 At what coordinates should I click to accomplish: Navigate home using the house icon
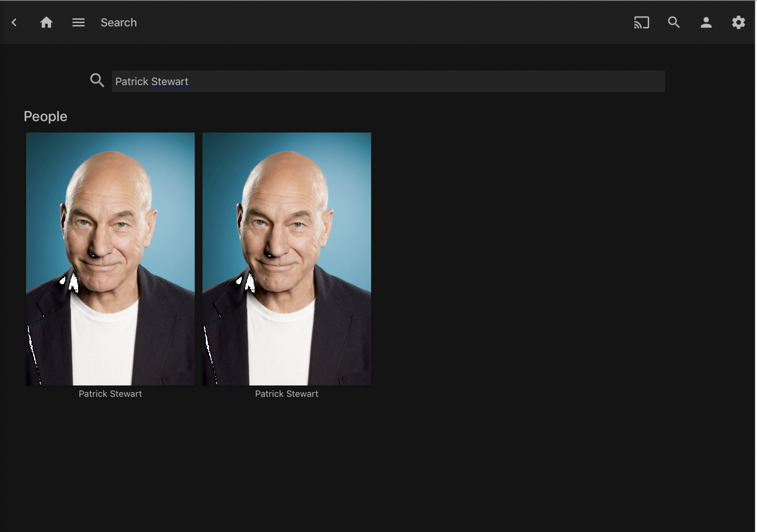pos(46,22)
